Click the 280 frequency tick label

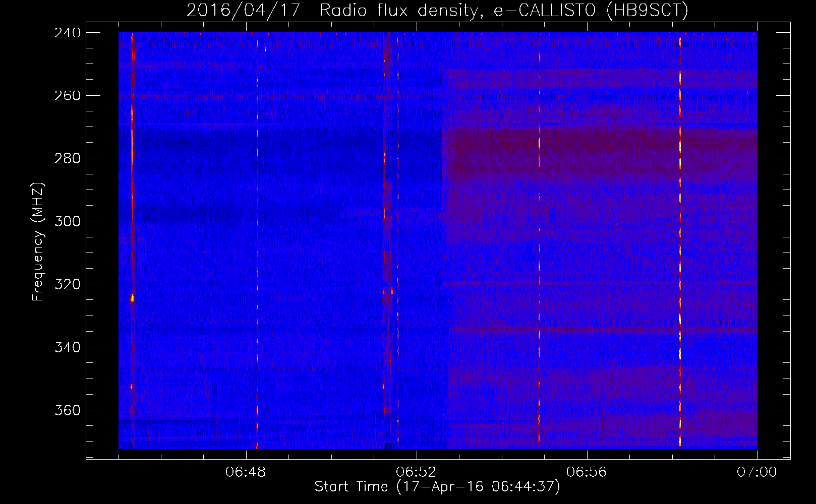68,159
